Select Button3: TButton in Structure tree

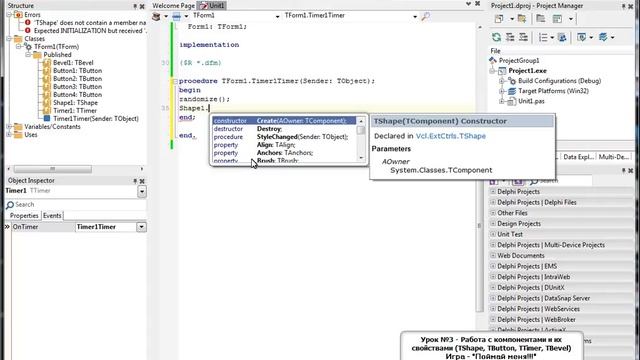(x=77, y=87)
